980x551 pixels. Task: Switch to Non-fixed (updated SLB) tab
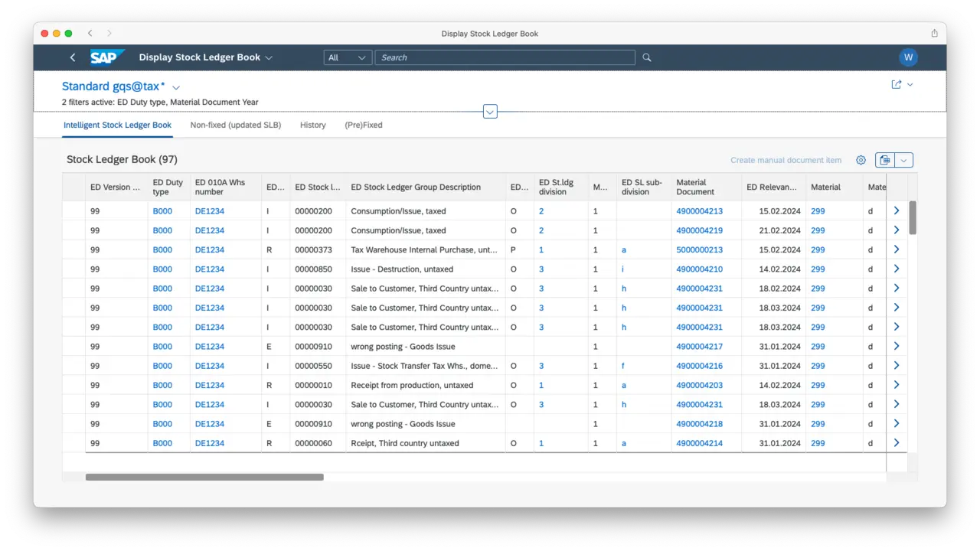coord(236,125)
